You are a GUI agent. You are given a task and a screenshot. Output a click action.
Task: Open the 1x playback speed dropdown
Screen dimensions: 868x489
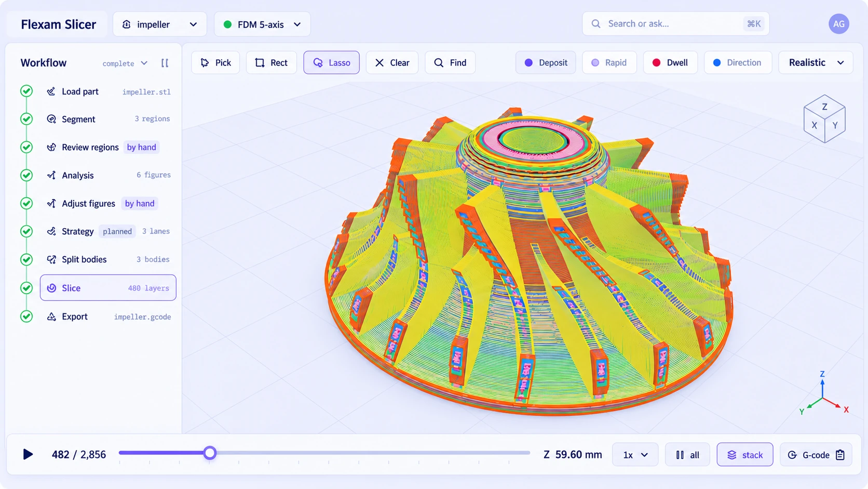(x=635, y=455)
